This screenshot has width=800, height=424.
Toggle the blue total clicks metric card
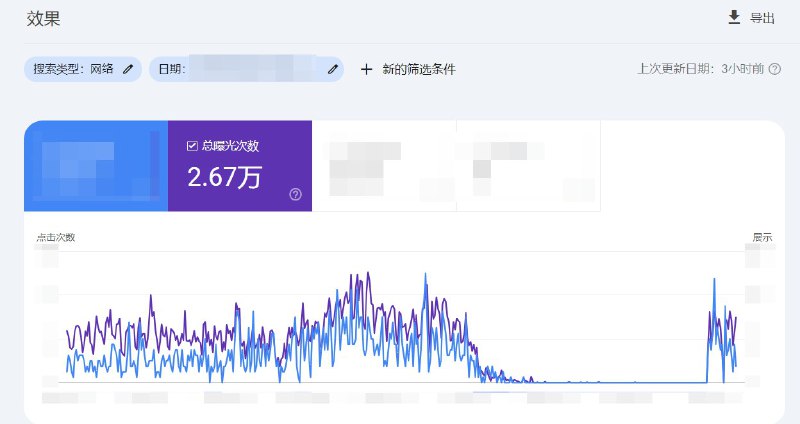click(96, 166)
